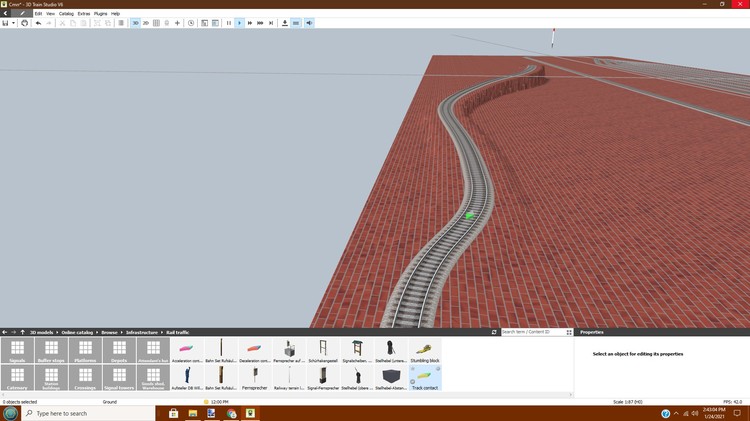
Task: Click the simulation time clock icon
Action: click(x=191, y=23)
